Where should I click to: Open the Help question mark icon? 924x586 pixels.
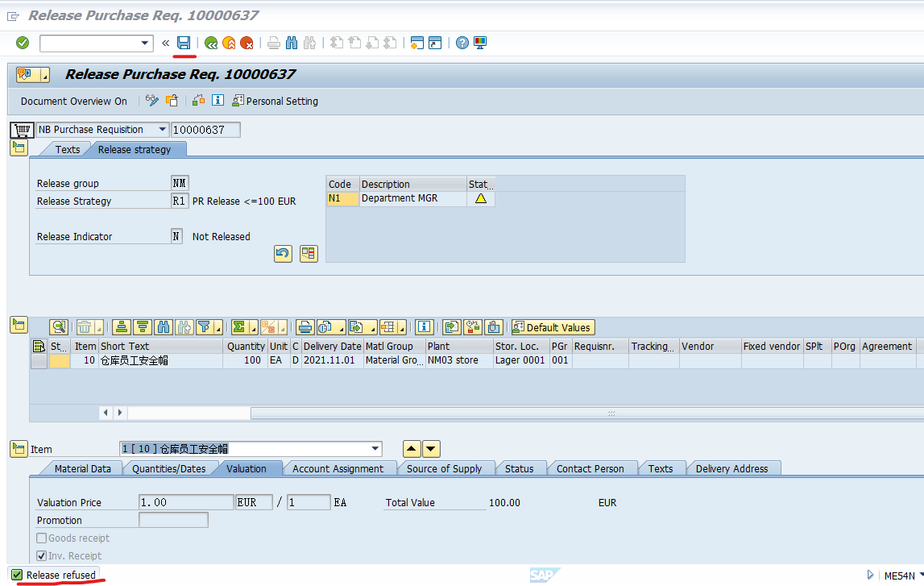462,43
